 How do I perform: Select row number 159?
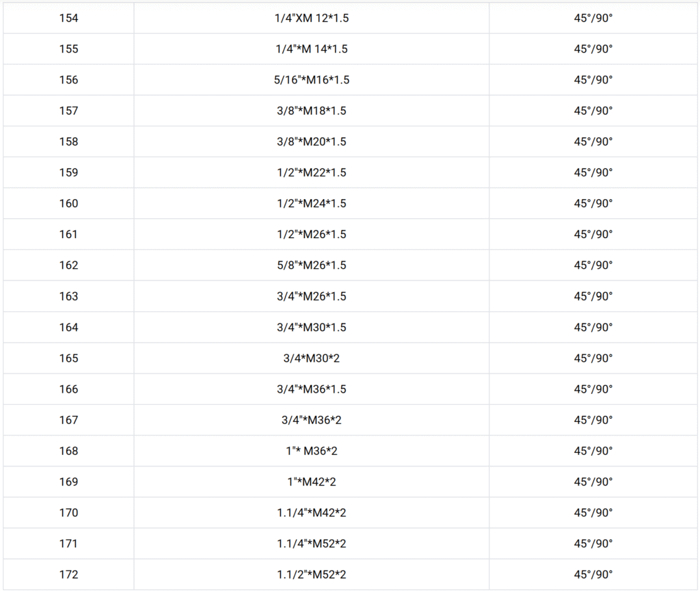pos(68,172)
